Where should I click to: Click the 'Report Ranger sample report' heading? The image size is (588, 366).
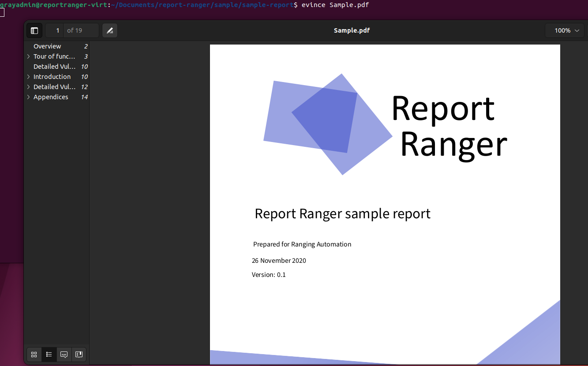[343, 213]
